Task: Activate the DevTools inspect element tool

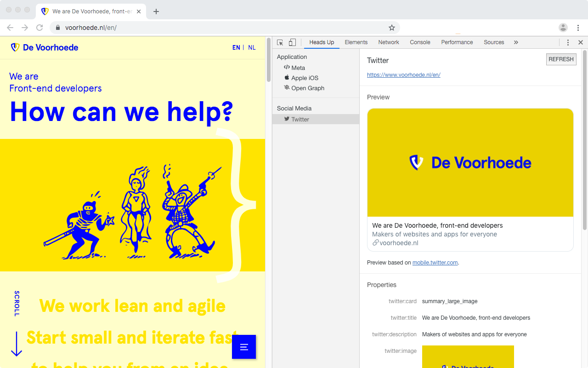Action: pyautogui.click(x=280, y=42)
